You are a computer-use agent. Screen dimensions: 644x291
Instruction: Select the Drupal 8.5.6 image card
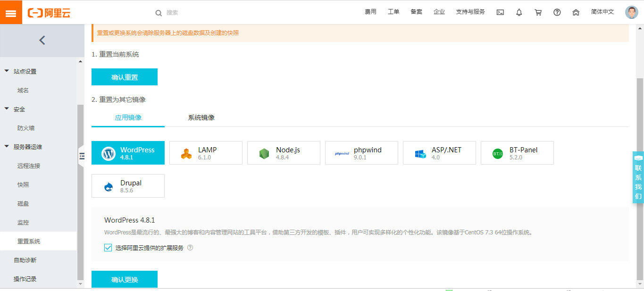(128, 186)
